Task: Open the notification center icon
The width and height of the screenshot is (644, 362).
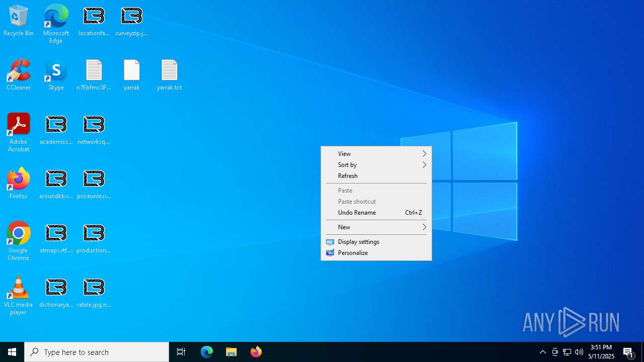Action: click(628, 352)
